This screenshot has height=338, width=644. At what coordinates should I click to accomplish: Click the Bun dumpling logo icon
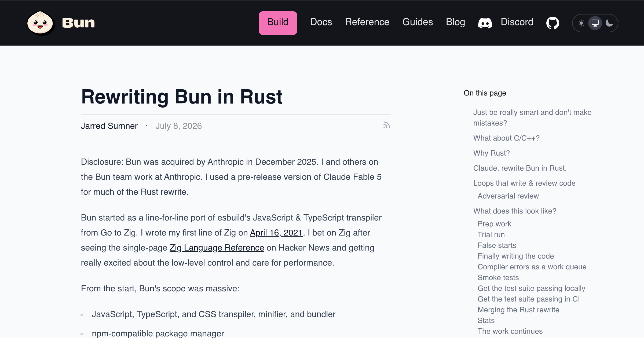coord(41,23)
